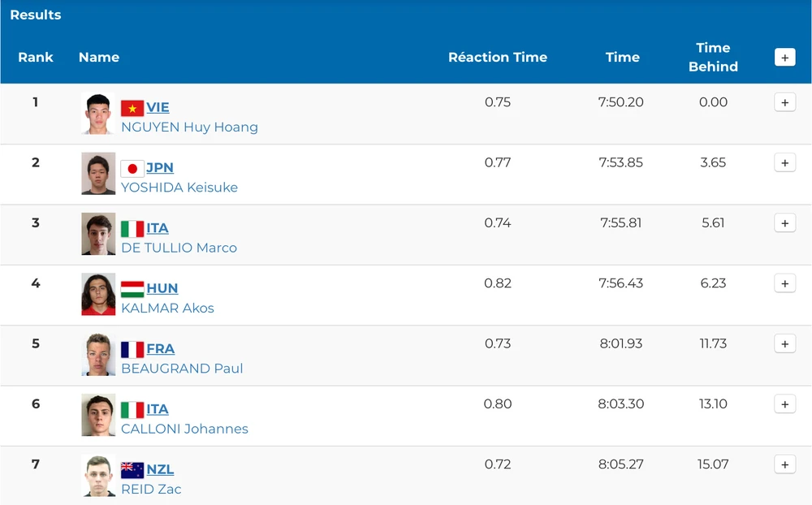Open BEAUGRAND Paul athlete link

(182, 369)
